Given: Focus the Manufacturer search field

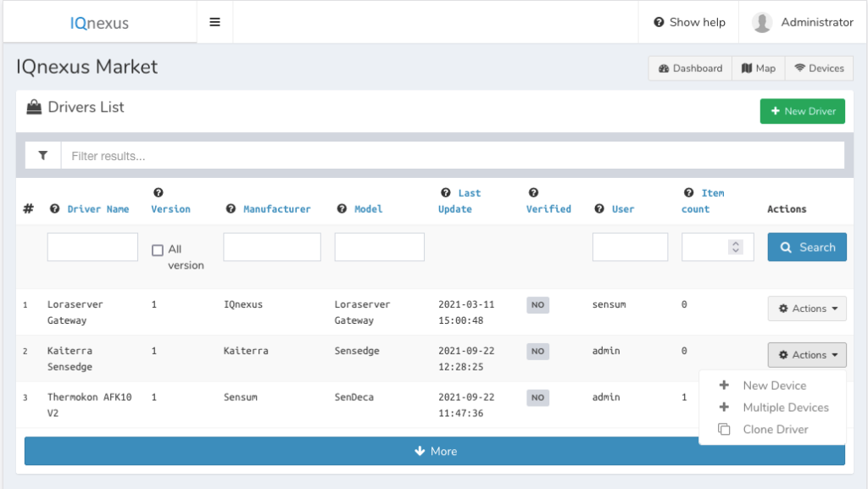Looking at the screenshot, I should 272,247.
